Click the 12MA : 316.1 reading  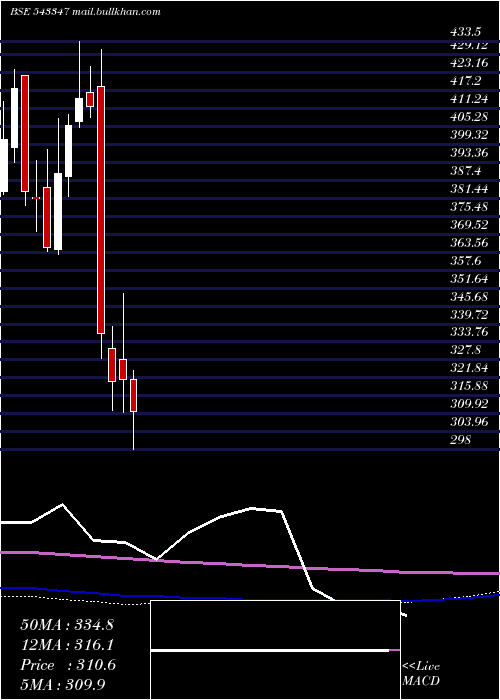(x=67, y=645)
